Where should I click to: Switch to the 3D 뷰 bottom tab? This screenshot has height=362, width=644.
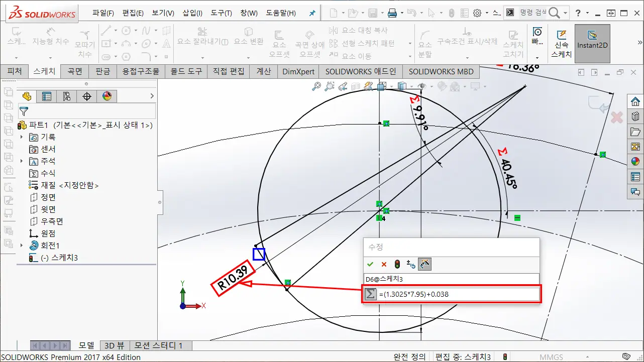(115, 345)
